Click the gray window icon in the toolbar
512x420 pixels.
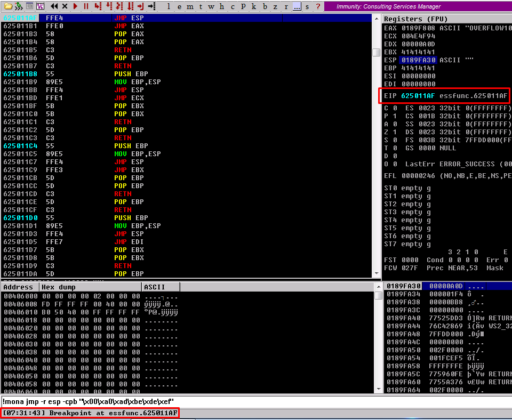point(29,6)
